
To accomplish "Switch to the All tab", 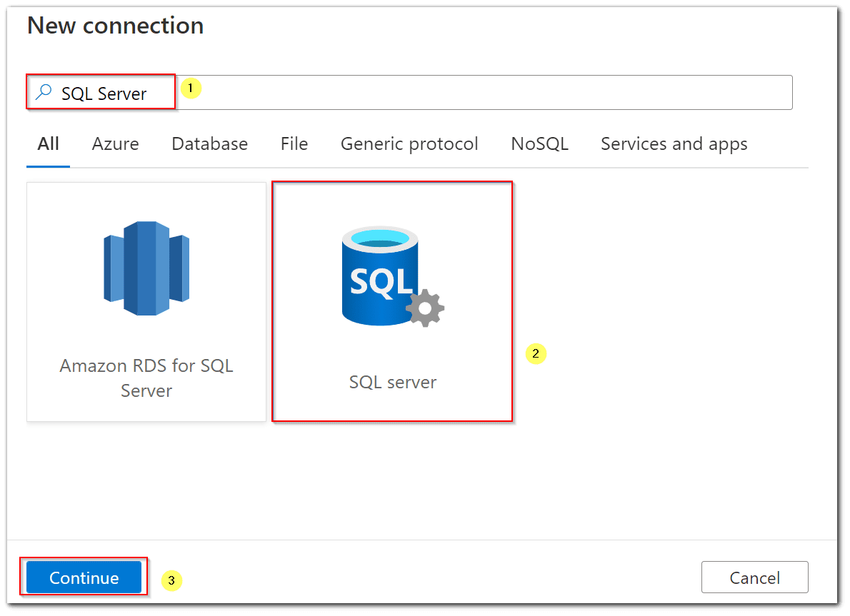I will [49, 144].
